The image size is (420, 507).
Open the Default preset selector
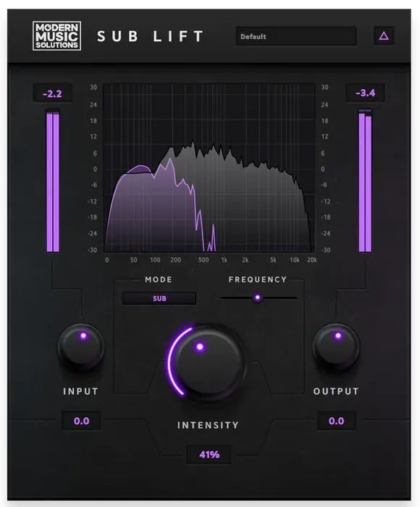tap(296, 36)
